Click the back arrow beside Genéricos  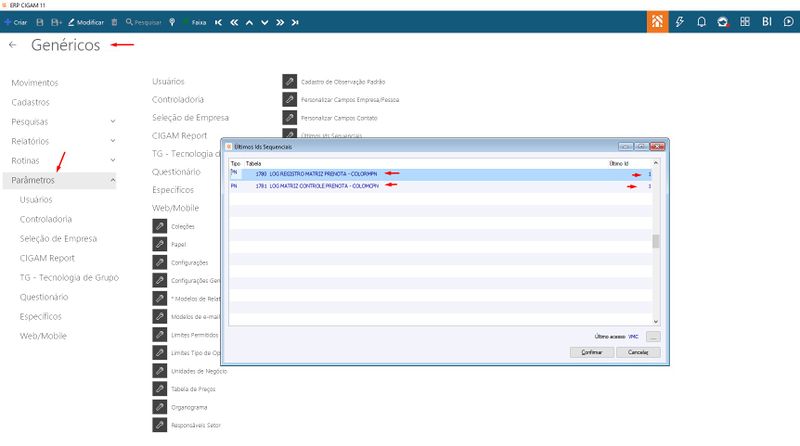tap(13, 45)
